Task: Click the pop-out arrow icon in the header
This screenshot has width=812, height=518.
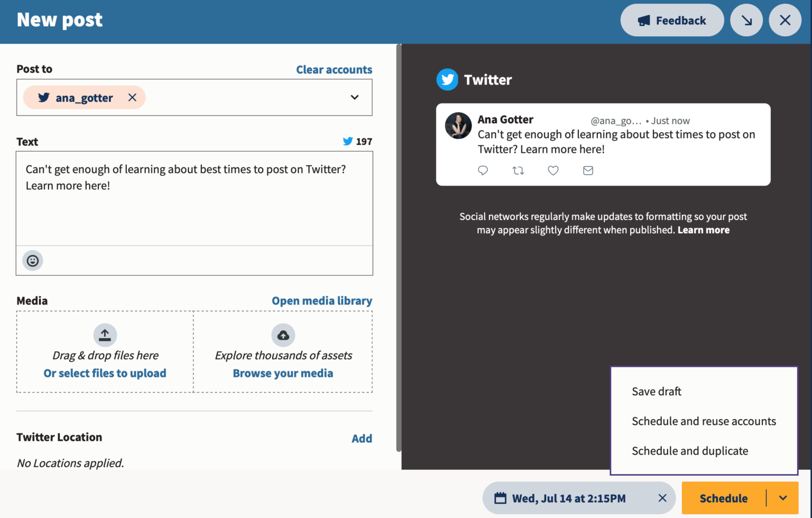Action: click(x=746, y=20)
